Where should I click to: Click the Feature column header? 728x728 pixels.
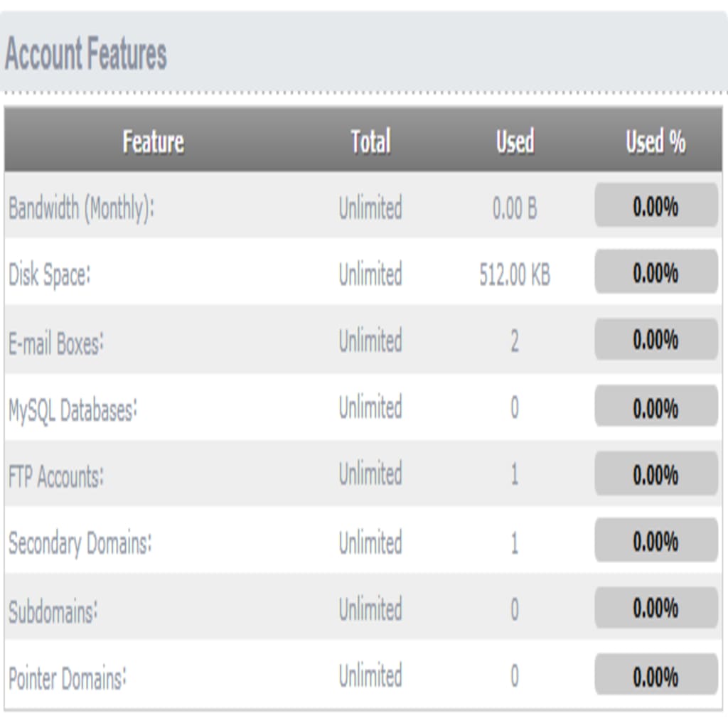pyautogui.click(x=154, y=141)
